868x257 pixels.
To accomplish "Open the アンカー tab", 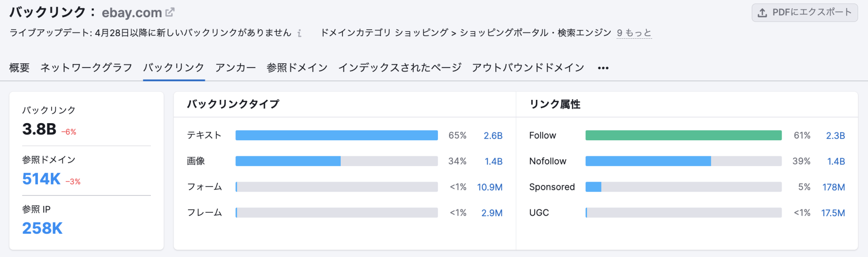I will coord(235,67).
